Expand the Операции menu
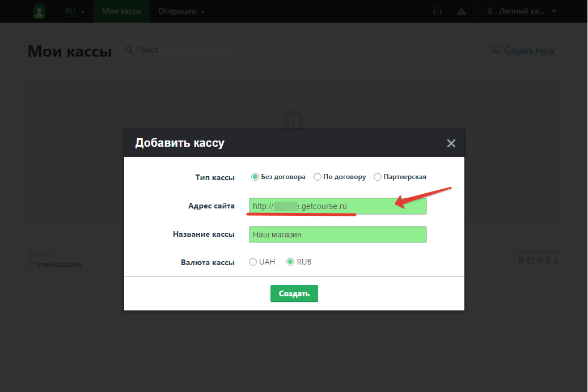588x392 pixels. pos(181,11)
